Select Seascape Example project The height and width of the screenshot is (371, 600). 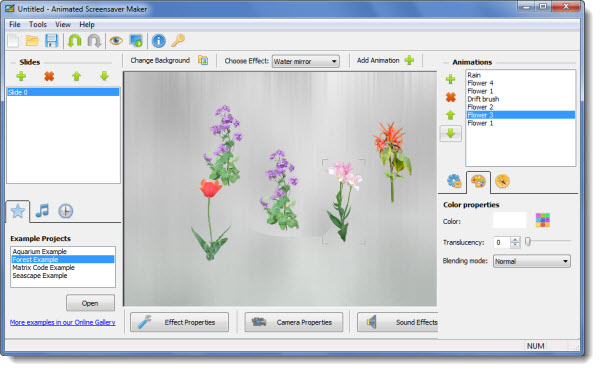tap(63, 275)
